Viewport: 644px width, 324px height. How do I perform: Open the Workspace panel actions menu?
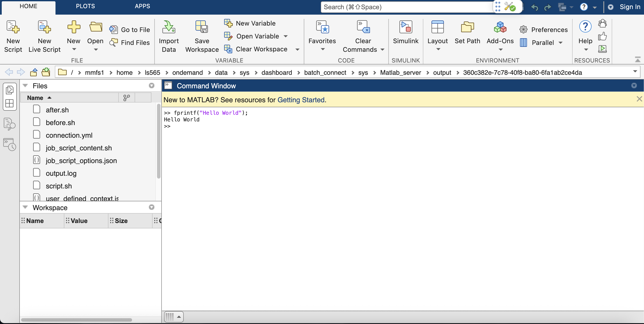pos(151,207)
